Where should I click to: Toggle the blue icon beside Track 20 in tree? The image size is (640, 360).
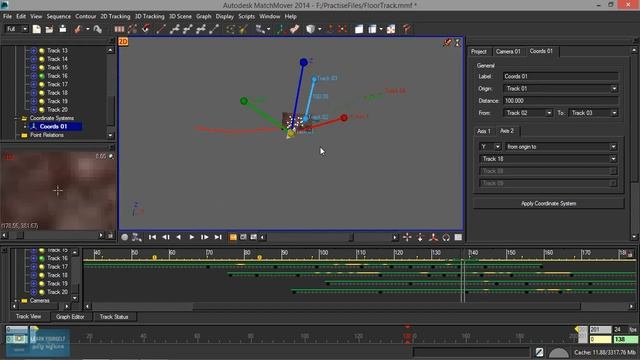point(33,109)
